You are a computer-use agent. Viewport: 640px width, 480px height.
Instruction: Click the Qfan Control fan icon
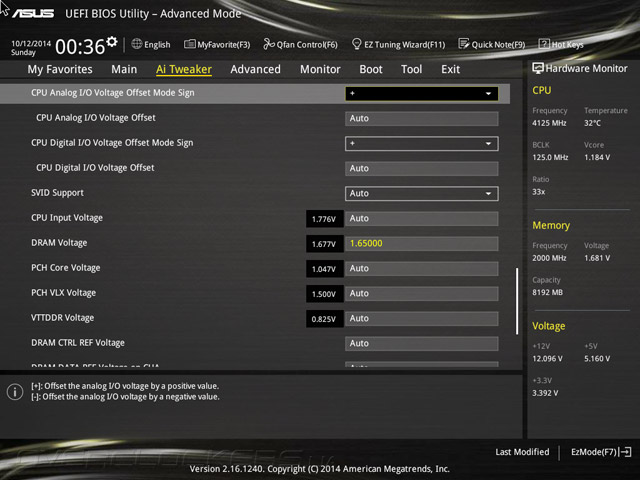point(269,44)
